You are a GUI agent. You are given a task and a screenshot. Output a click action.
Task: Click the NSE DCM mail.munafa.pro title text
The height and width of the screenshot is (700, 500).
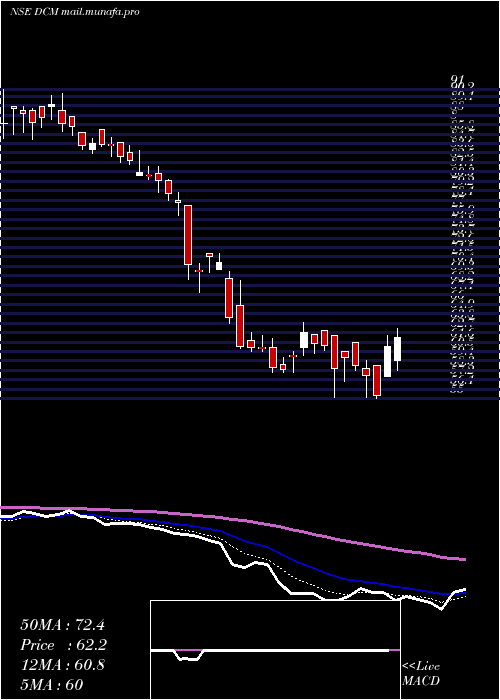[x=75, y=12]
